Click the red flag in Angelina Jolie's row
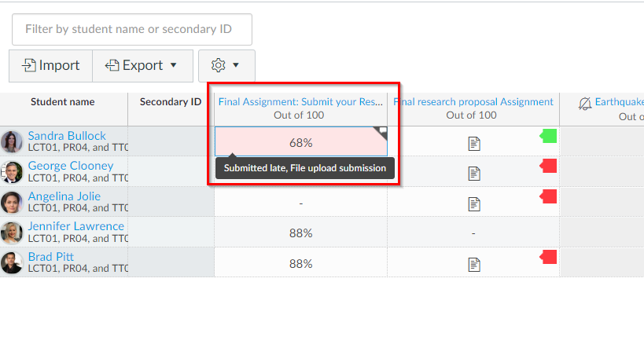 549,196
